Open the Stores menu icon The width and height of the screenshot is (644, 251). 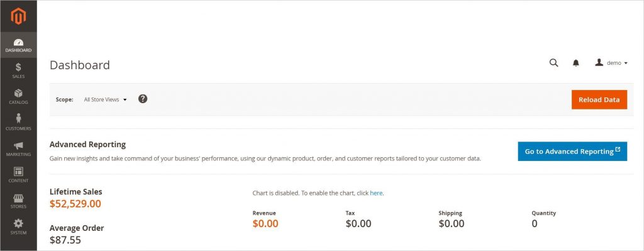(18, 198)
